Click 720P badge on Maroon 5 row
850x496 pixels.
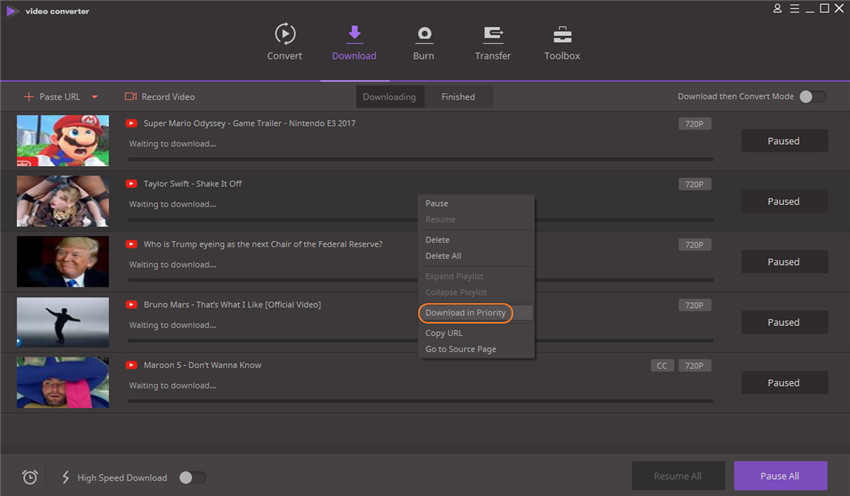694,365
